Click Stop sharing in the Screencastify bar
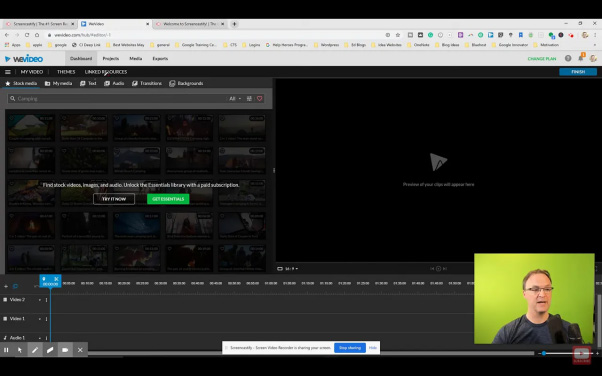Screen dimensions: 602x377 click(x=350, y=348)
